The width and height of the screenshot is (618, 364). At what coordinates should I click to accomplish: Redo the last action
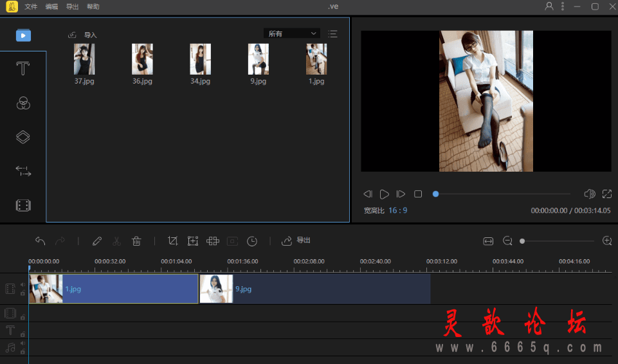(60, 241)
